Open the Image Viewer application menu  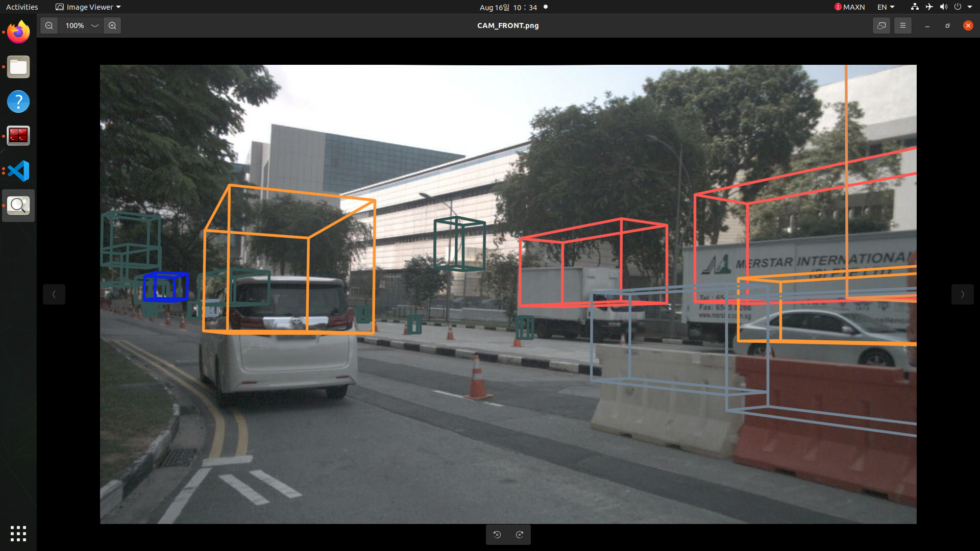(88, 7)
